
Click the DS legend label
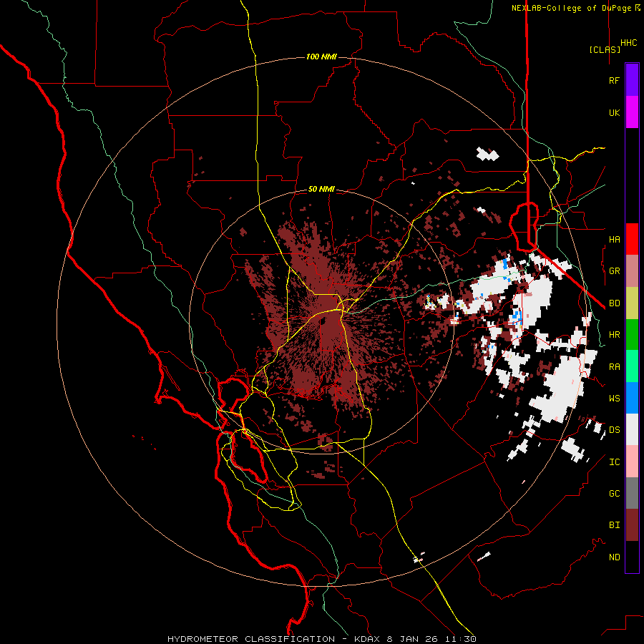click(x=614, y=430)
